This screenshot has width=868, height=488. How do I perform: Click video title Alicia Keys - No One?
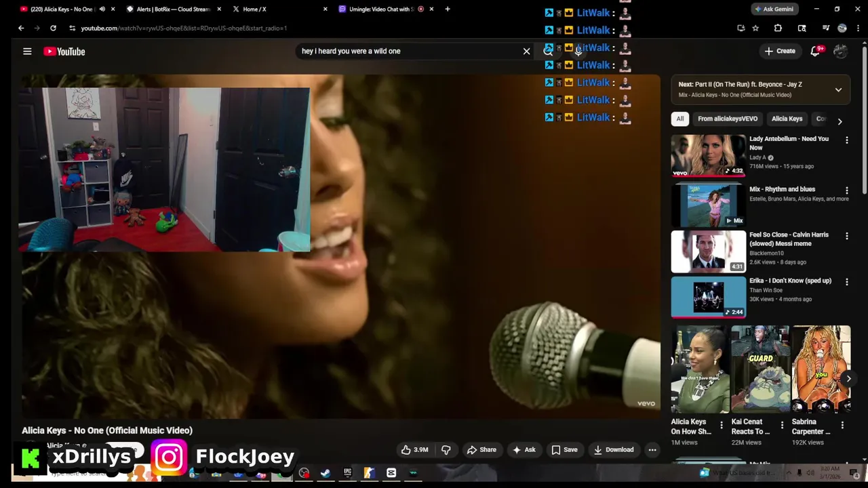click(x=107, y=430)
